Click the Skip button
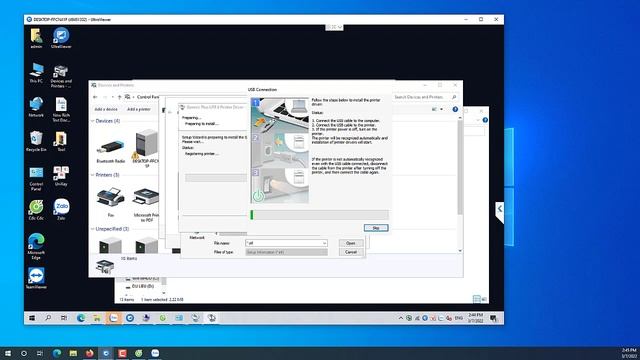Image resolution: width=640 pixels, height=360 pixels. pyautogui.click(x=376, y=228)
